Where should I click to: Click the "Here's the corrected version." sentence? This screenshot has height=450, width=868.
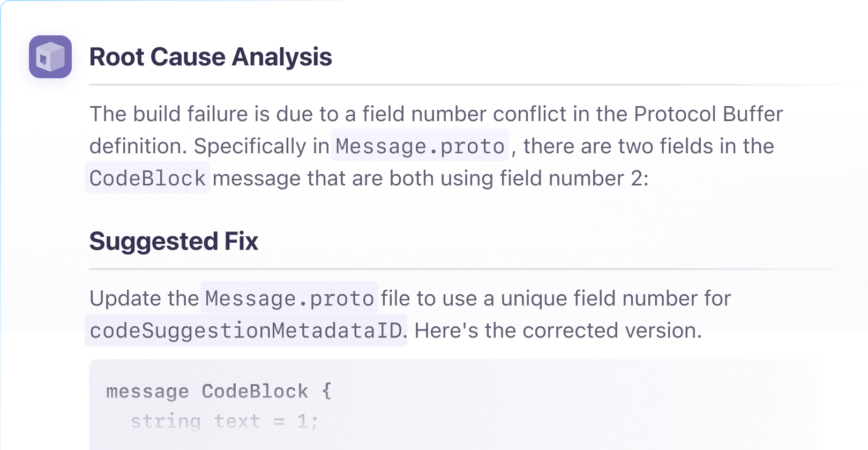(x=558, y=331)
